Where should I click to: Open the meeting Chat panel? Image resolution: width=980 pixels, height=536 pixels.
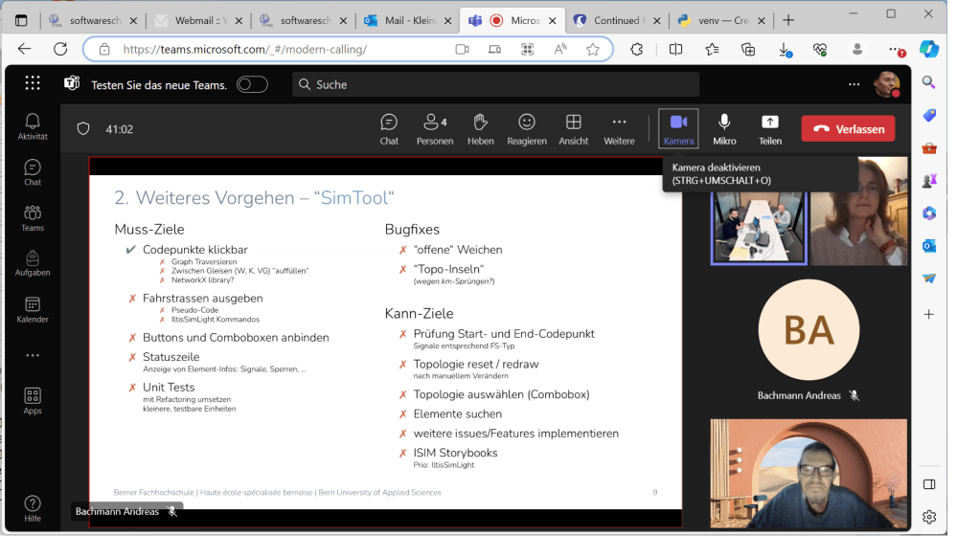389,129
